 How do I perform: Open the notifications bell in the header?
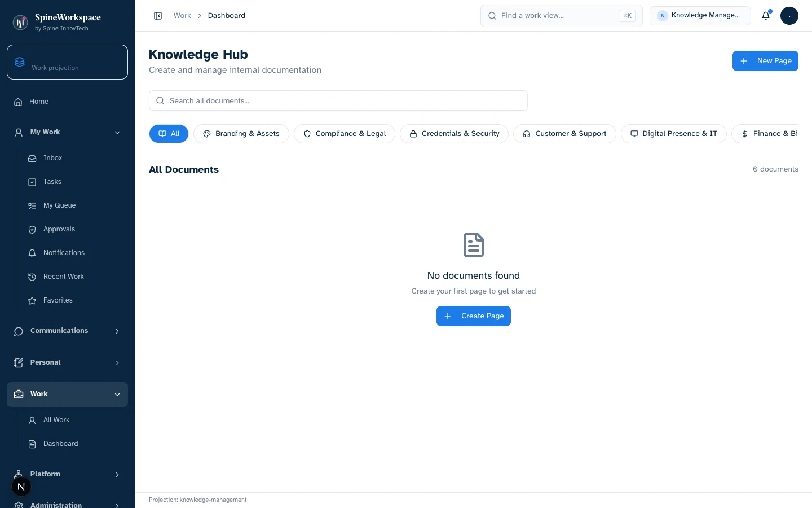pos(766,16)
